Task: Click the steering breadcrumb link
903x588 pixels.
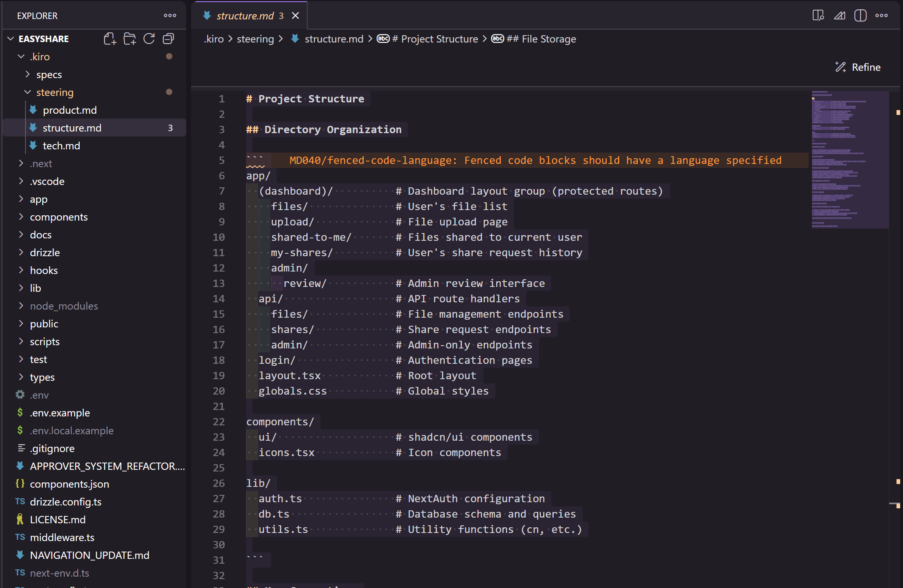Action: pos(255,39)
